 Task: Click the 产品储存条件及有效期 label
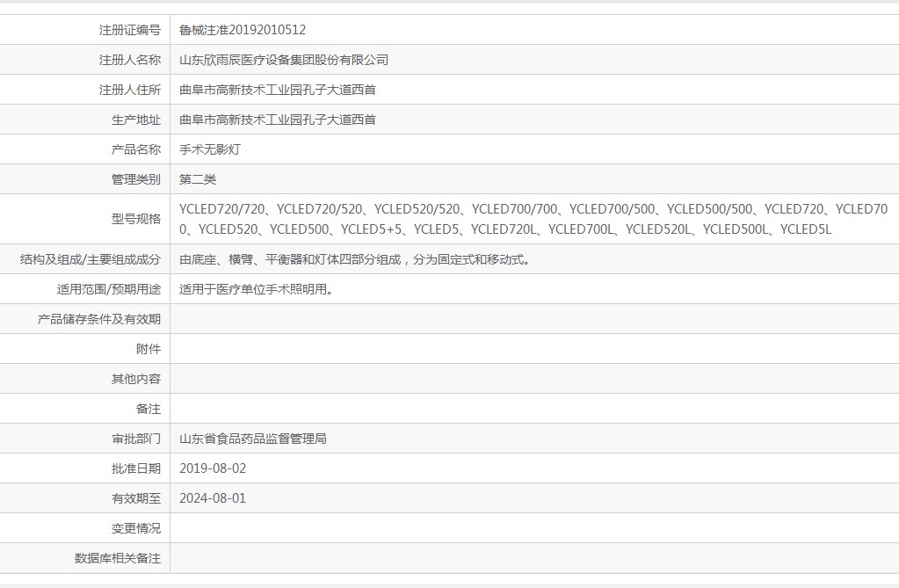click(x=99, y=319)
